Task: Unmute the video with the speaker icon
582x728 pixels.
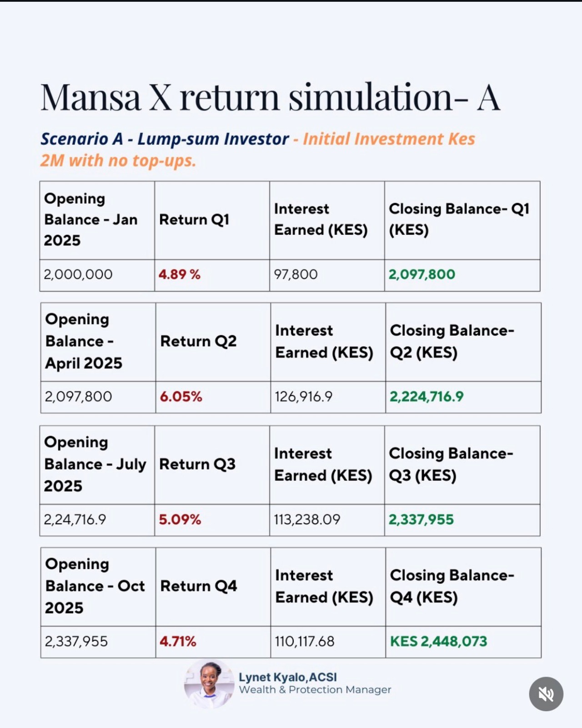Action: 546,694
